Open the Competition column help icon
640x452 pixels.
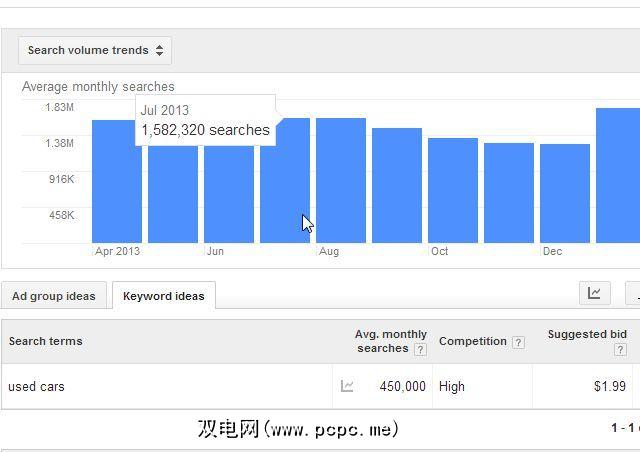pos(518,342)
